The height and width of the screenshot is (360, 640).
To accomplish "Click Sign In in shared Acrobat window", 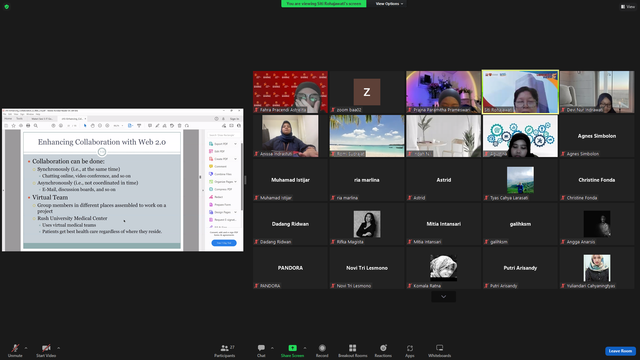I will (234, 119).
